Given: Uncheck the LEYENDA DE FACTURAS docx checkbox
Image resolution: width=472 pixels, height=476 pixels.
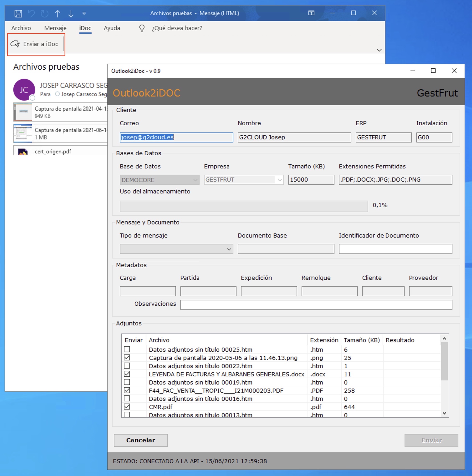Looking at the screenshot, I should pyautogui.click(x=127, y=374).
